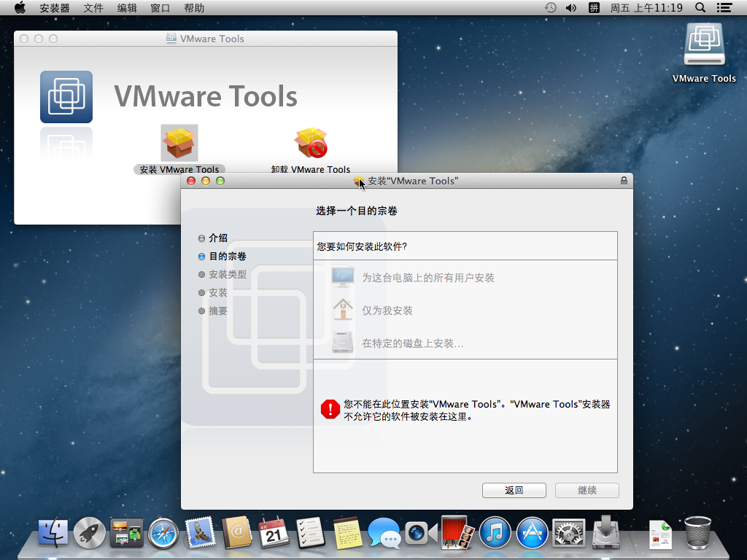Open Contacts from the Dock
Image resolution: width=747 pixels, height=560 pixels.
(237, 532)
